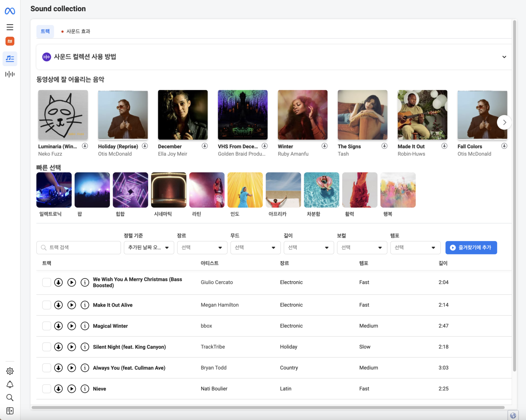This screenshot has width=526, height=420.
Task: Open notifications bell in sidebar
Action: 10,384
